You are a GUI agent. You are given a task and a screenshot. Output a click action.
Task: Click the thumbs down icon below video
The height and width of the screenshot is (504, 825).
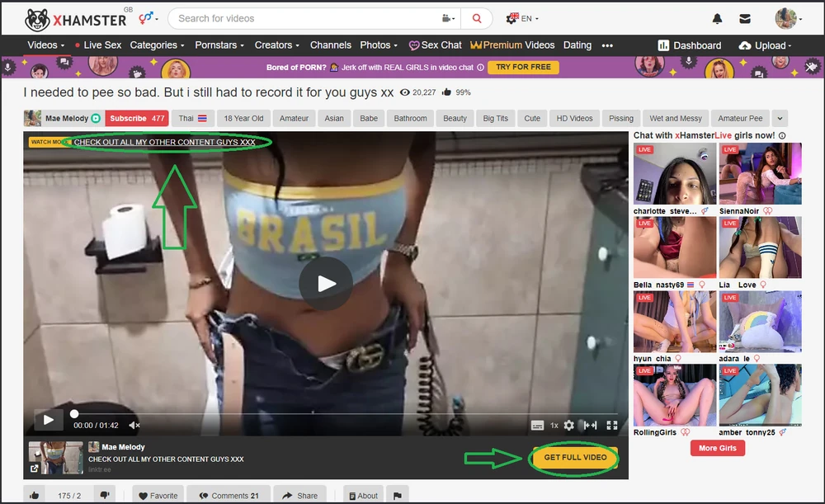(105, 496)
